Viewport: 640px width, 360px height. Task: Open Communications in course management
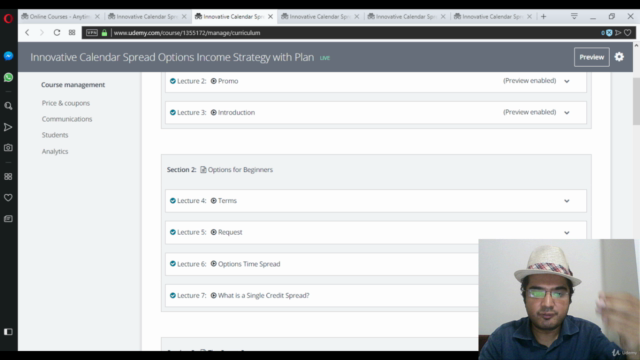pos(67,119)
